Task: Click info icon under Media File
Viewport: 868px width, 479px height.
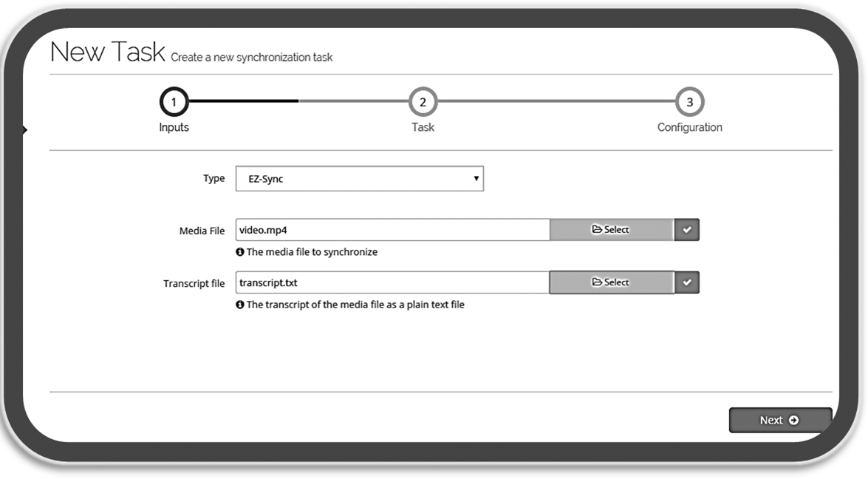Action: tap(240, 252)
